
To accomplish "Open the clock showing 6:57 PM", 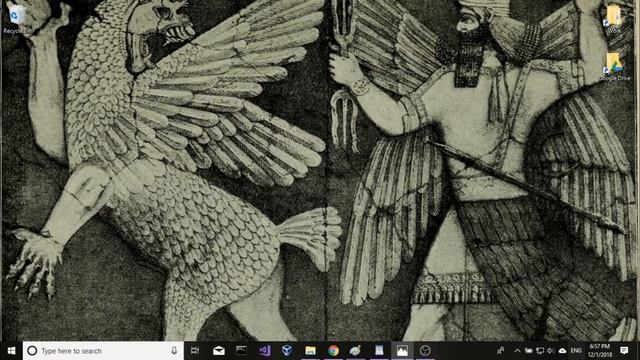I will (600, 351).
